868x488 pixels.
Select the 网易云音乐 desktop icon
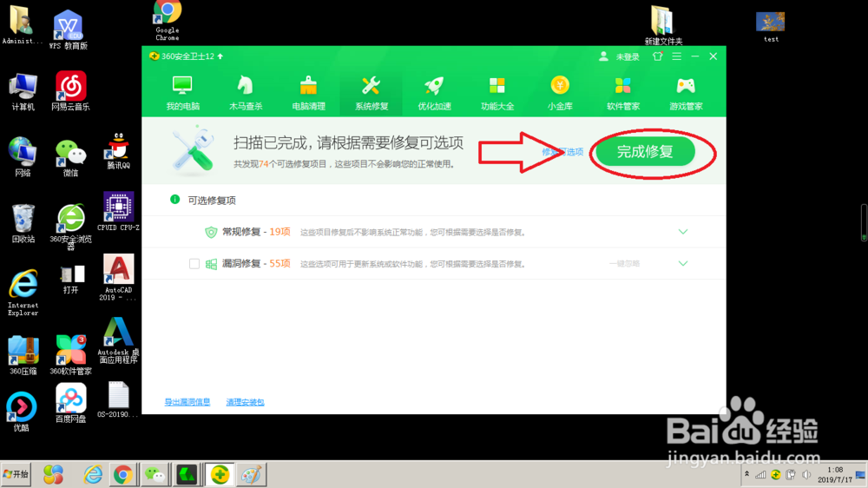pyautogui.click(x=70, y=91)
